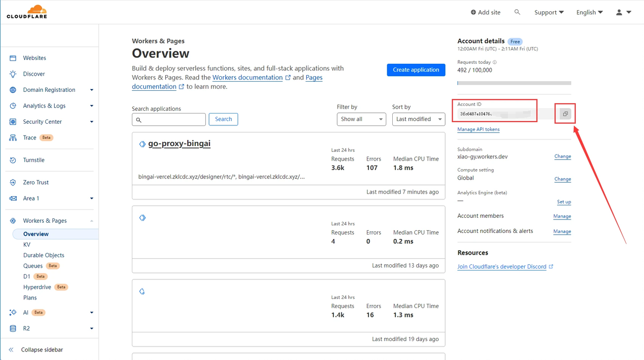Viewport: 644px width, 360px height.
Task: Click the Zero Trust icon
Action: click(x=13, y=183)
